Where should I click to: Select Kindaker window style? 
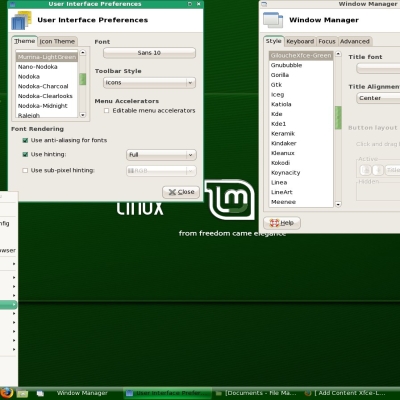click(x=301, y=143)
